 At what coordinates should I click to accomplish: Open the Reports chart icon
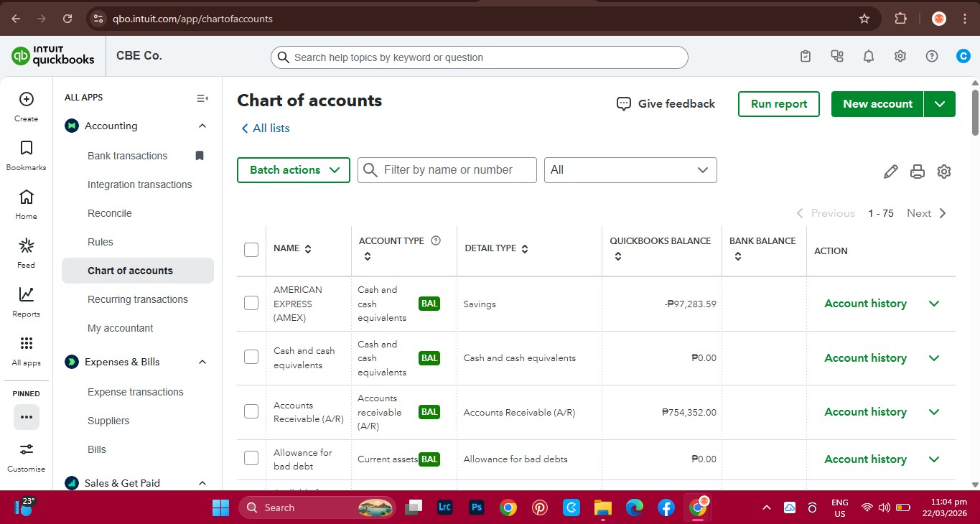point(27,294)
